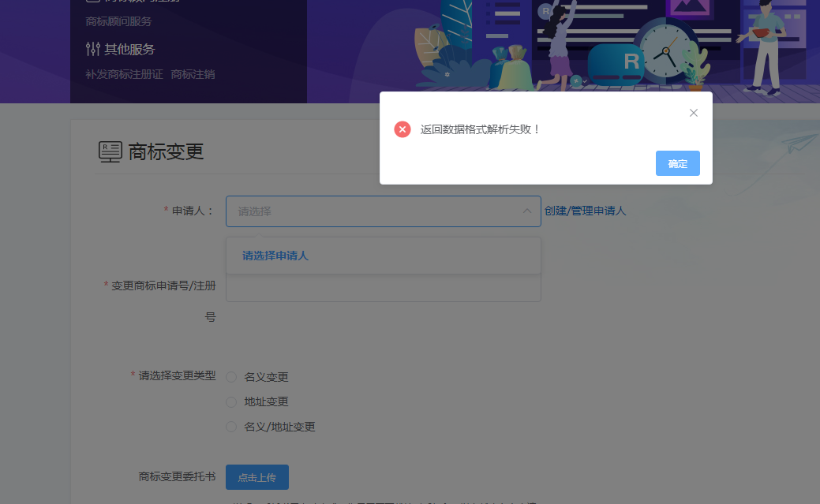Click the 请选择变更类型 field label
Image resolution: width=820 pixels, height=504 pixels.
coord(177,375)
